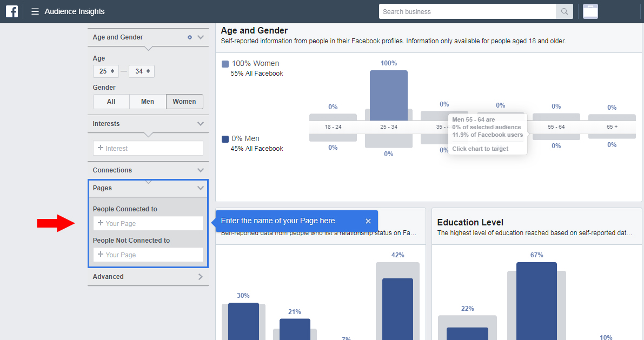Open the minimum age 25 dropdown
This screenshot has width=644, height=340.
click(106, 71)
